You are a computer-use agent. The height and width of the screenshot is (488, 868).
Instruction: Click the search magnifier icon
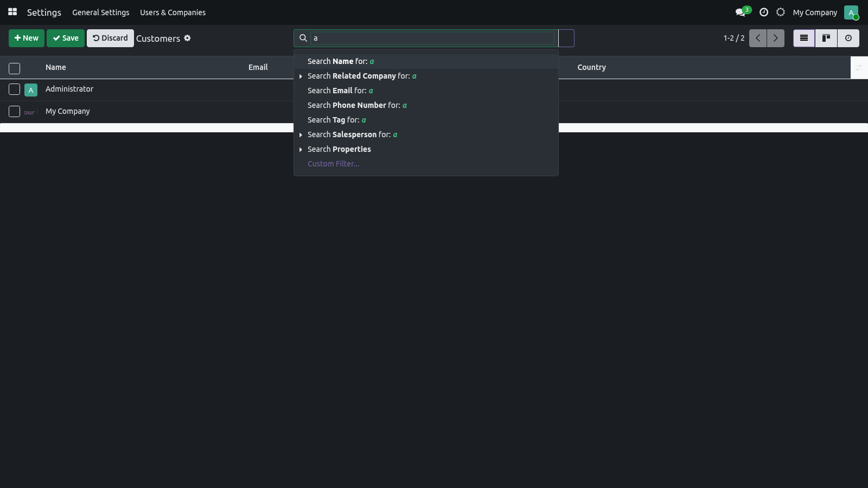tap(303, 38)
